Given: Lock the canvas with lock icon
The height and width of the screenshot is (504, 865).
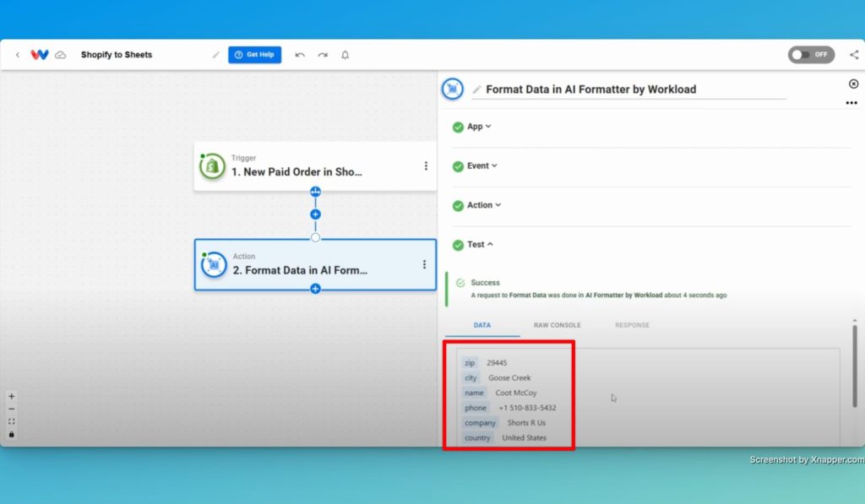Looking at the screenshot, I should point(12,435).
